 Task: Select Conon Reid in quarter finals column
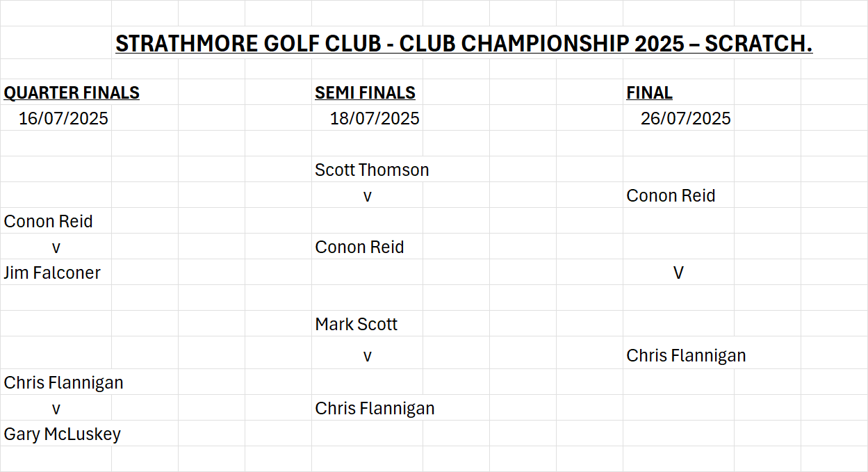[48, 221]
